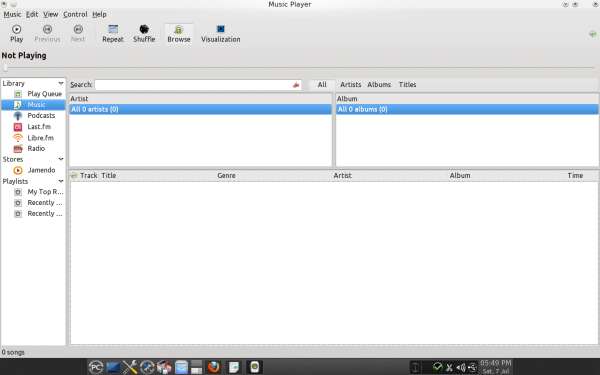Viewport: 600px width, 375px height.
Task: Click the playing-indicator column header icon
Action: 74,176
